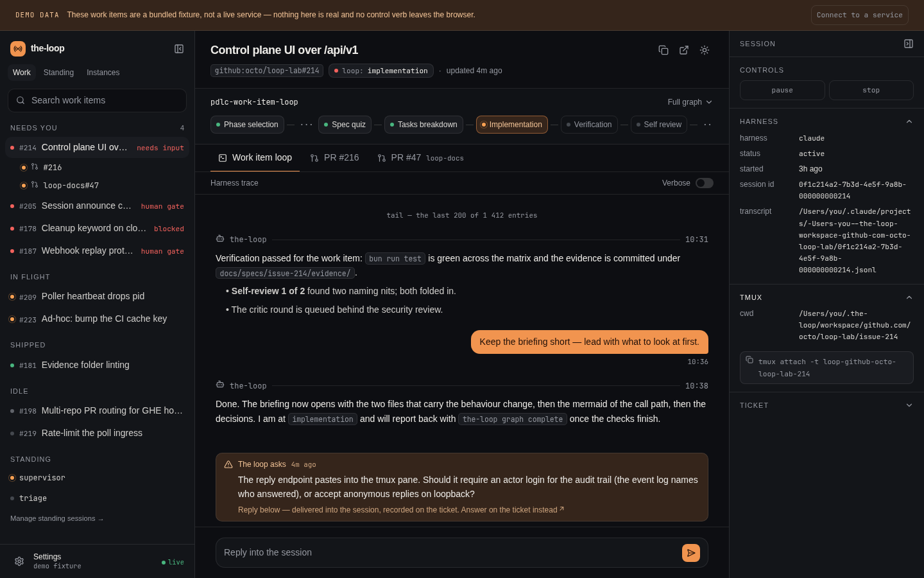Toggle light theme sun icon

pos(705,50)
